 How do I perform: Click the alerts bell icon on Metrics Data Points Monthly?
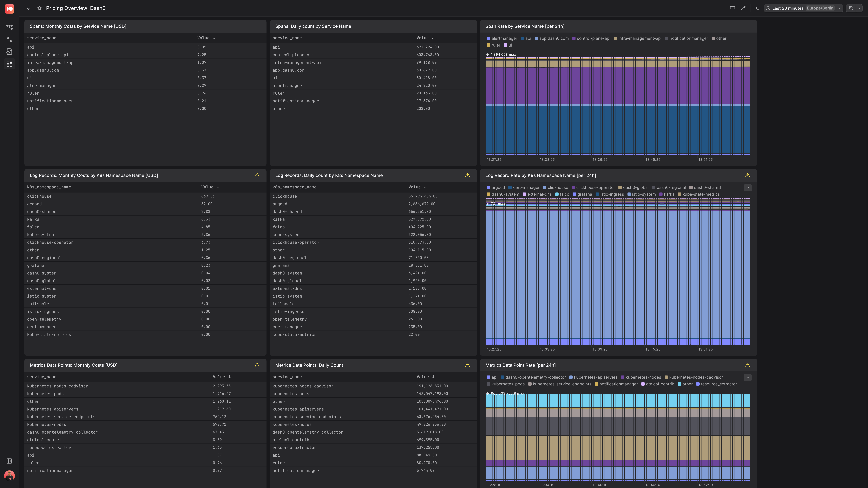click(x=257, y=365)
